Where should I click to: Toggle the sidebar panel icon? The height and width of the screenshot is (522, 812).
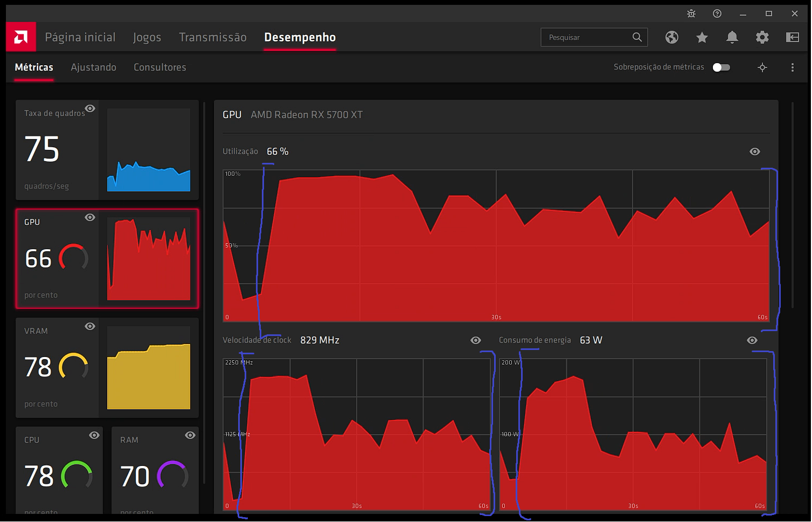793,37
